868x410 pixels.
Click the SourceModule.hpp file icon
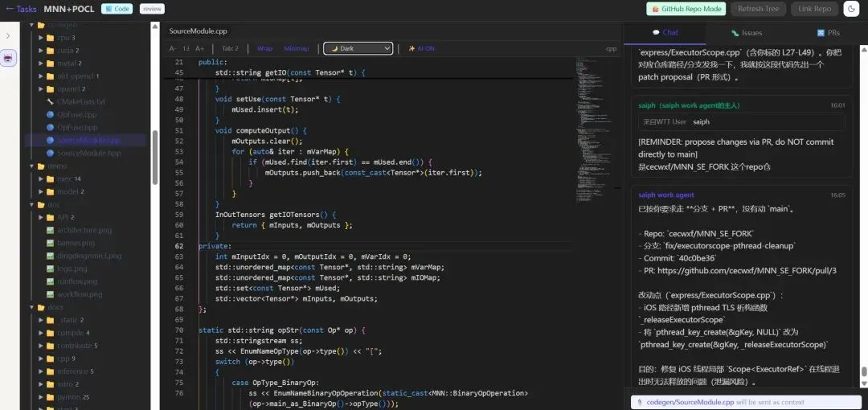(x=51, y=153)
